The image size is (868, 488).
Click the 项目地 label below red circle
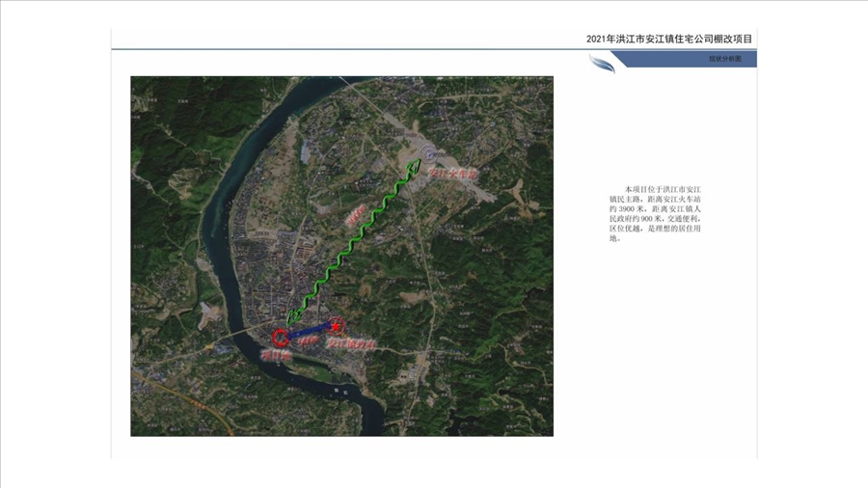(276, 356)
